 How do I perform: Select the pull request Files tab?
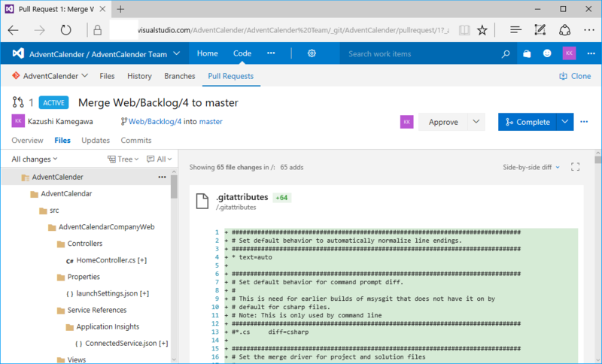coord(62,141)
